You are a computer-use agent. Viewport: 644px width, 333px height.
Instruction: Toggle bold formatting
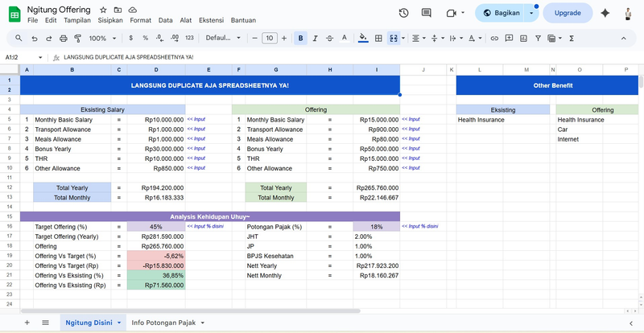click(x=301, y=38)
